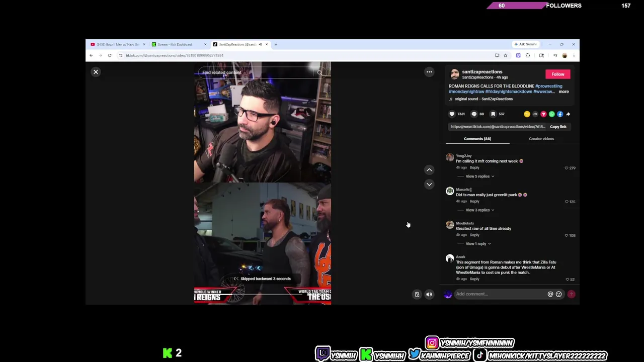Open the #mondaynightraw hashtag
Screen dimensions: 644x362
tap(466, 92)
